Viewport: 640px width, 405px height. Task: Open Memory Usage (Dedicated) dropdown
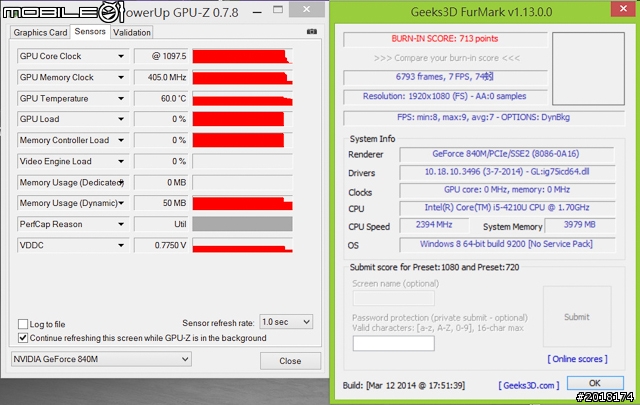[121, 182]
